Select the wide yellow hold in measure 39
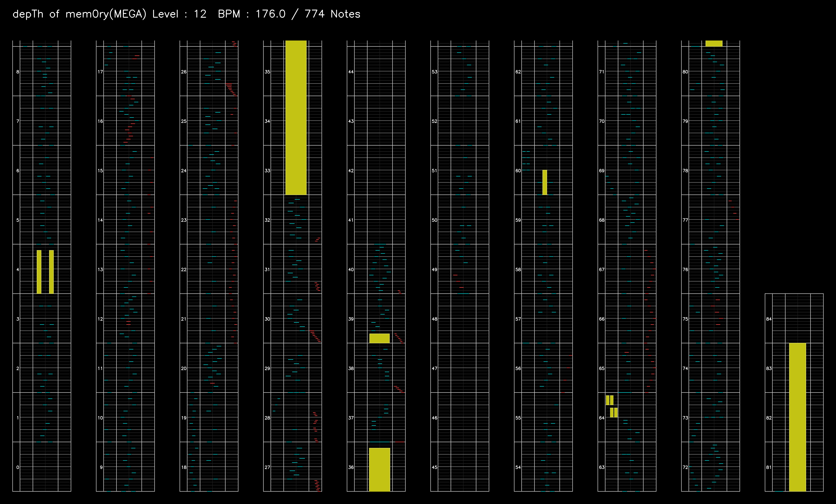836x504 pixels. coord(379,338)
